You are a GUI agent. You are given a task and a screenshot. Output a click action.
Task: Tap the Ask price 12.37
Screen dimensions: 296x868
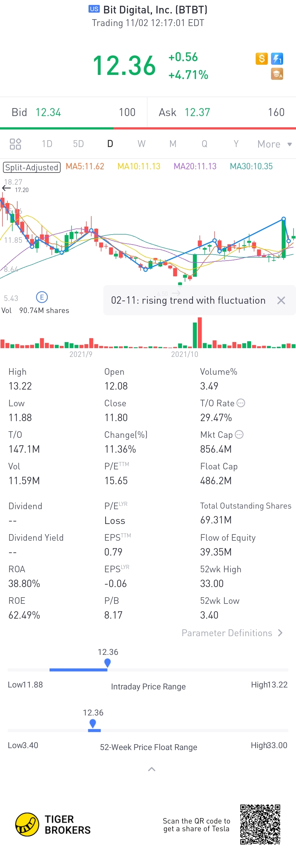pyautogui.click(x=197, y=112)
